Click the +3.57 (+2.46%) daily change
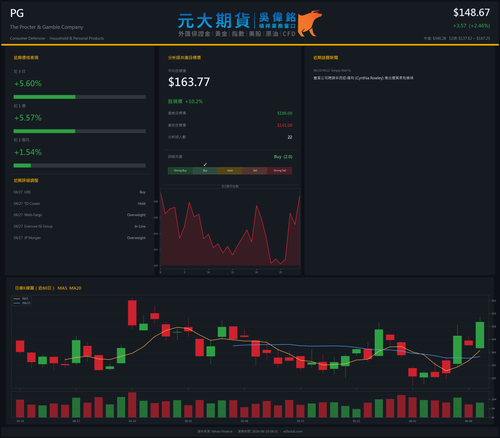500x438 pixels. click(x=471, y=26)
